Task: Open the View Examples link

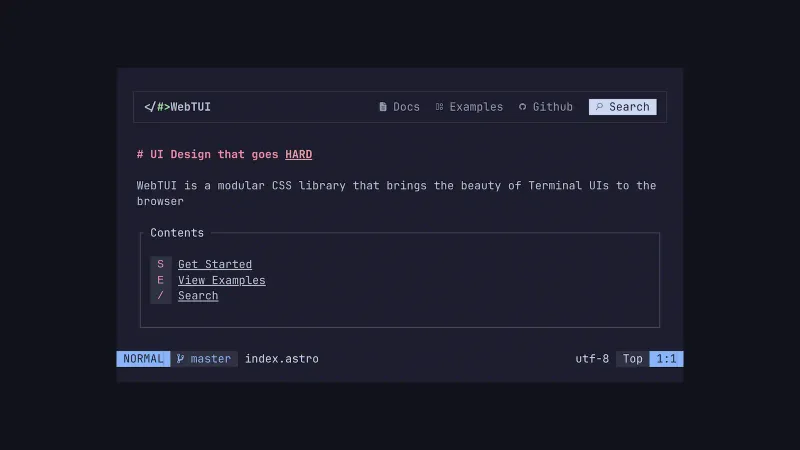Action: 222,280
